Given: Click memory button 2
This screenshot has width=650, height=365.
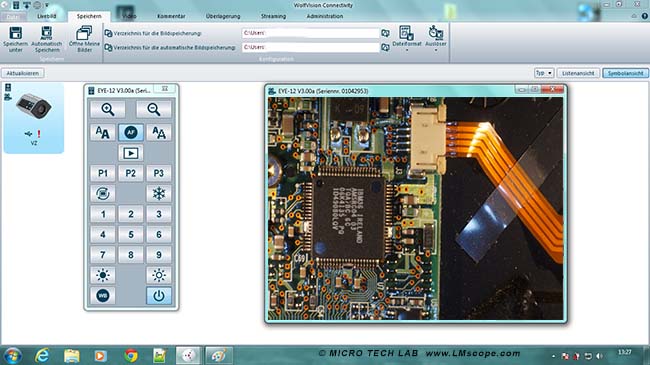Looking at the screenshot, I should coord(131,214).
